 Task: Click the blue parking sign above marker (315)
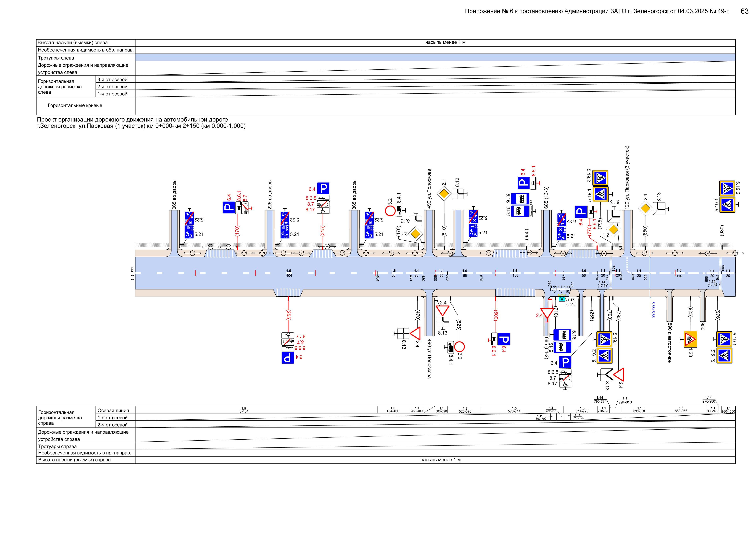coord(323,189)
